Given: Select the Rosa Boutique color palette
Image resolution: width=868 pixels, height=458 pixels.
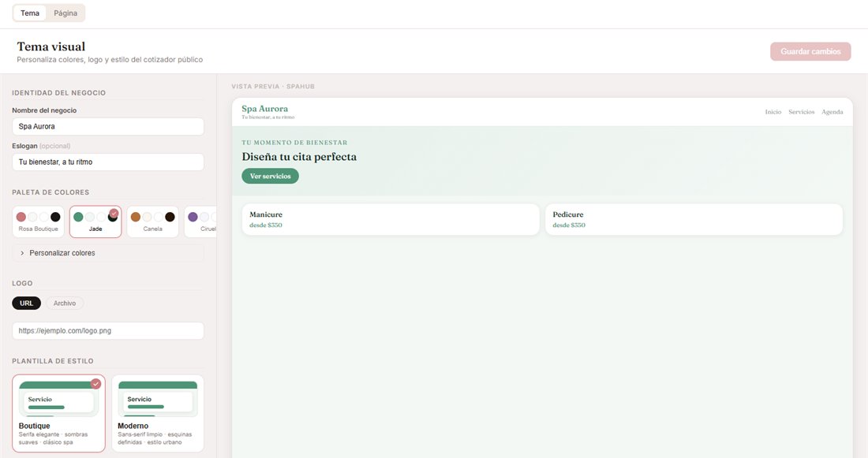Looking at the screenshot, I should point(38,222).
